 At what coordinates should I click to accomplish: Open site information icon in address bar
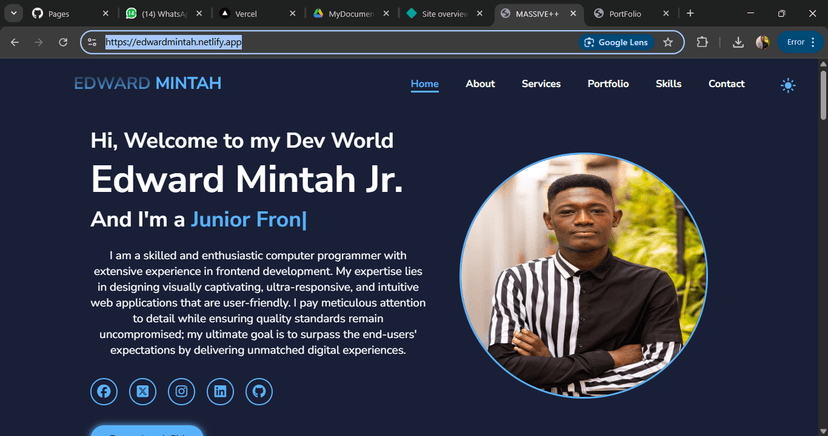92,42
